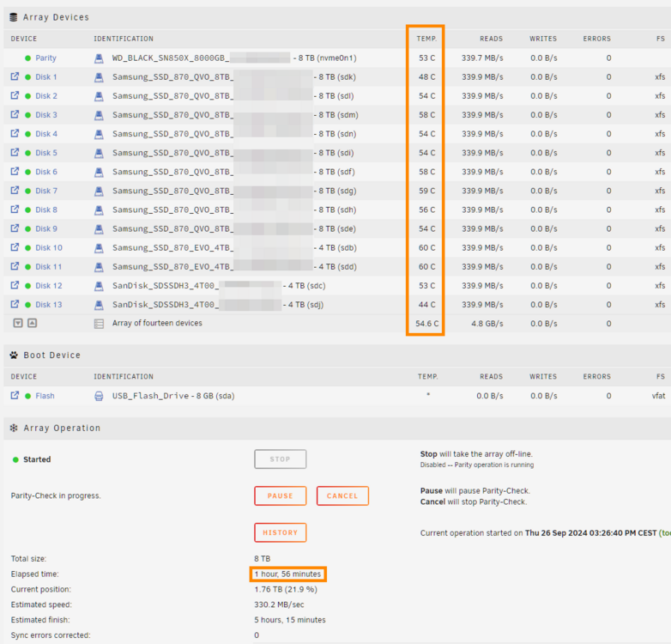Click average temperature 54.6 C
Image resolution: width=671 pixels, height=644 pixels.
[x=427, y=324]
